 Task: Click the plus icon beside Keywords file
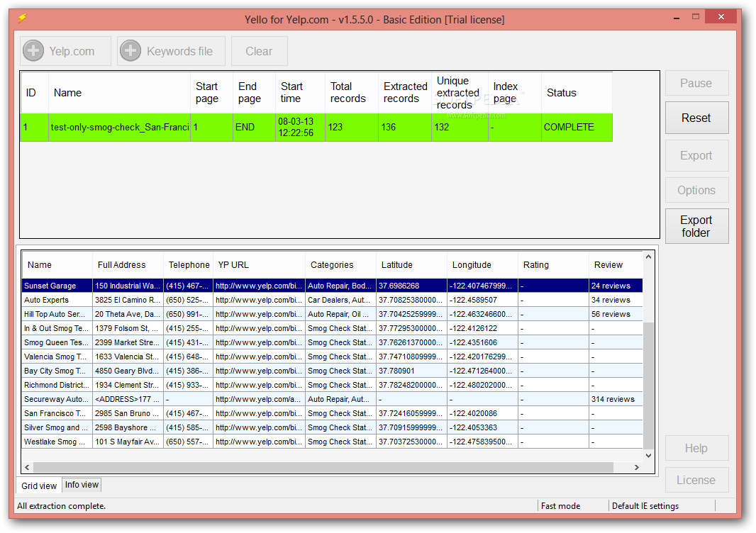tap(130, 50)
